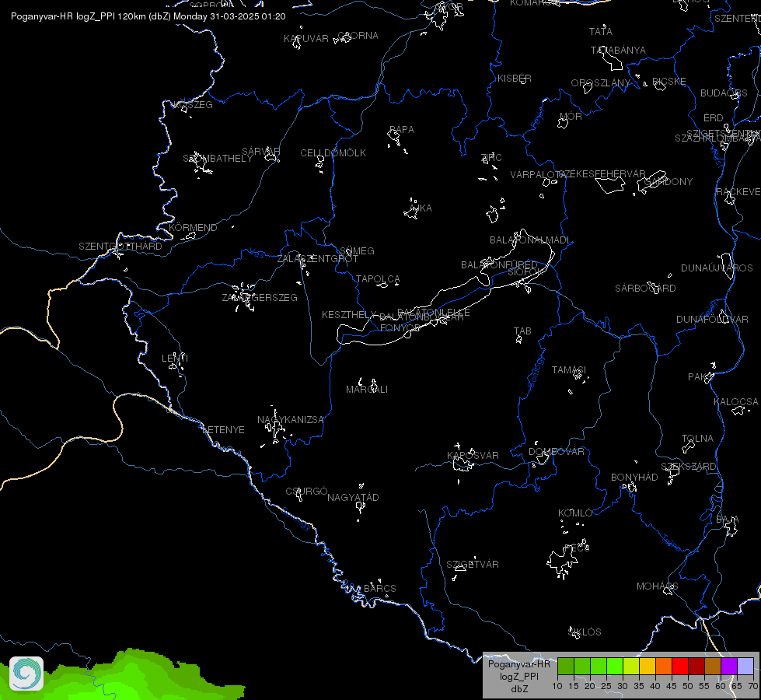Click the 'Poganyvar-HR' legend label
The width and height of the screenshot is (761, 700).
pos(518,664)
